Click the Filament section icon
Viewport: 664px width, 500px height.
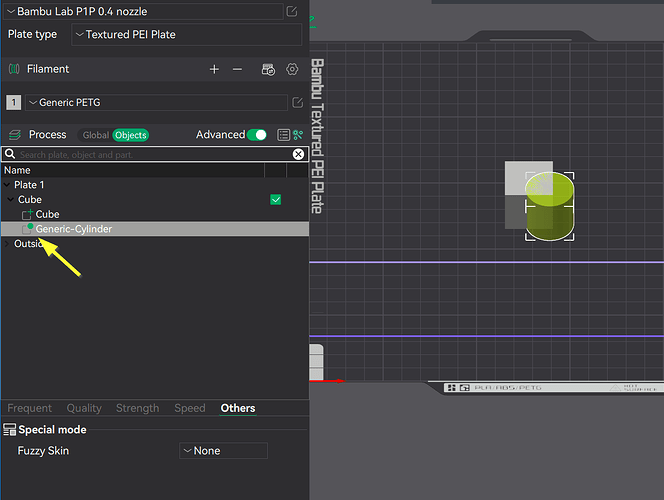click(x=14, y=69)
